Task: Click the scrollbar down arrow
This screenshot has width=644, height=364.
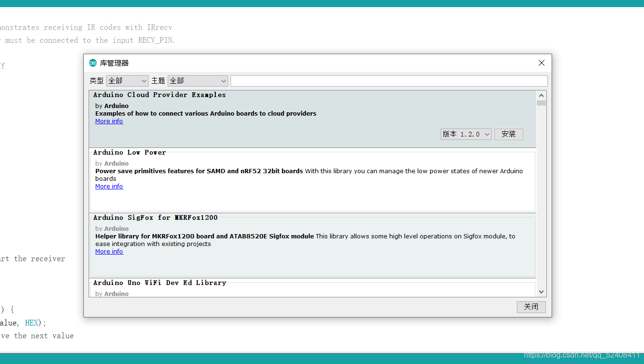Action: (541, 291)
